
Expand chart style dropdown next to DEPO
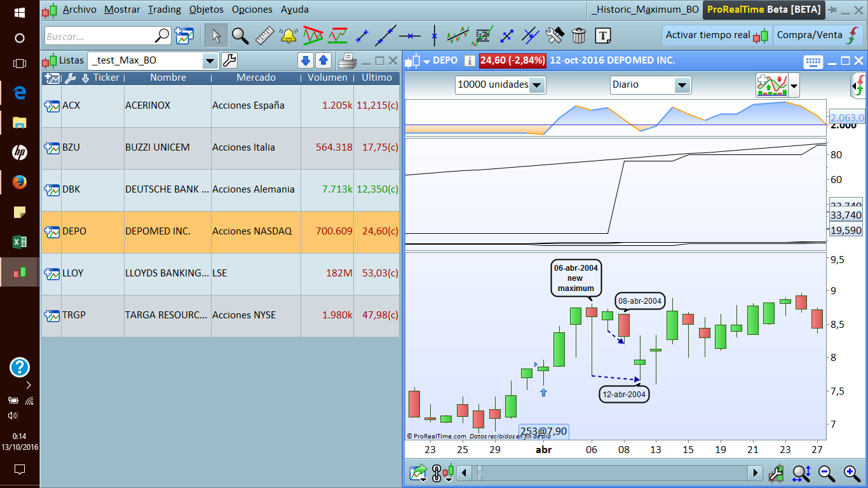coord(426,61)
